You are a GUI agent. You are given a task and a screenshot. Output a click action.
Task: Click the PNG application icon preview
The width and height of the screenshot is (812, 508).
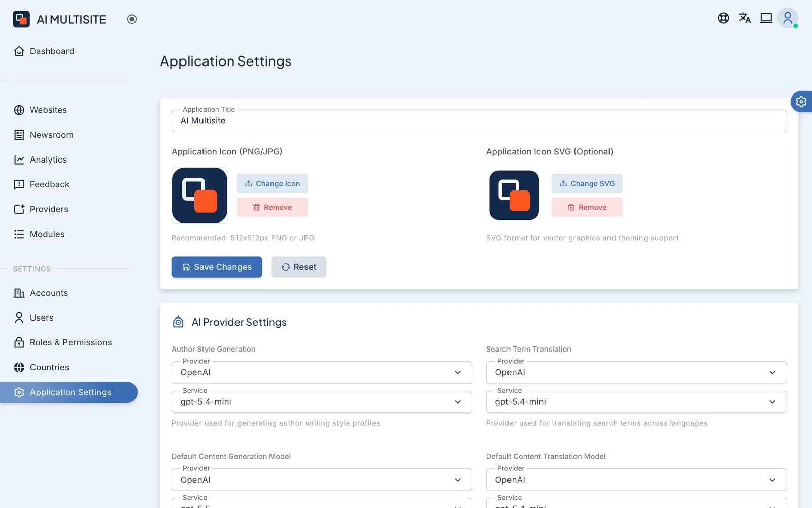[199, 195]
